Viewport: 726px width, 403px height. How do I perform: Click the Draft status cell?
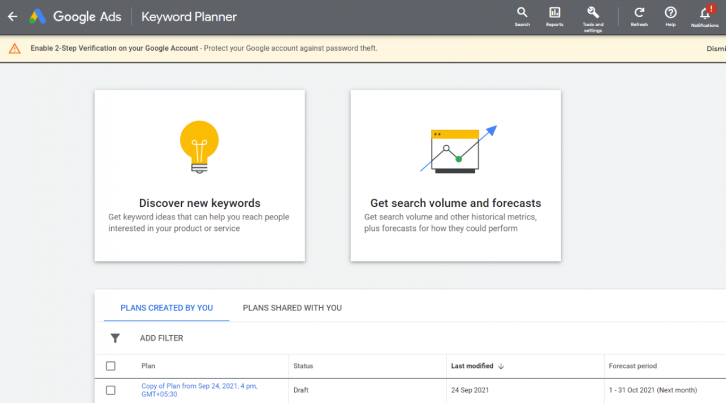[301, 390]
